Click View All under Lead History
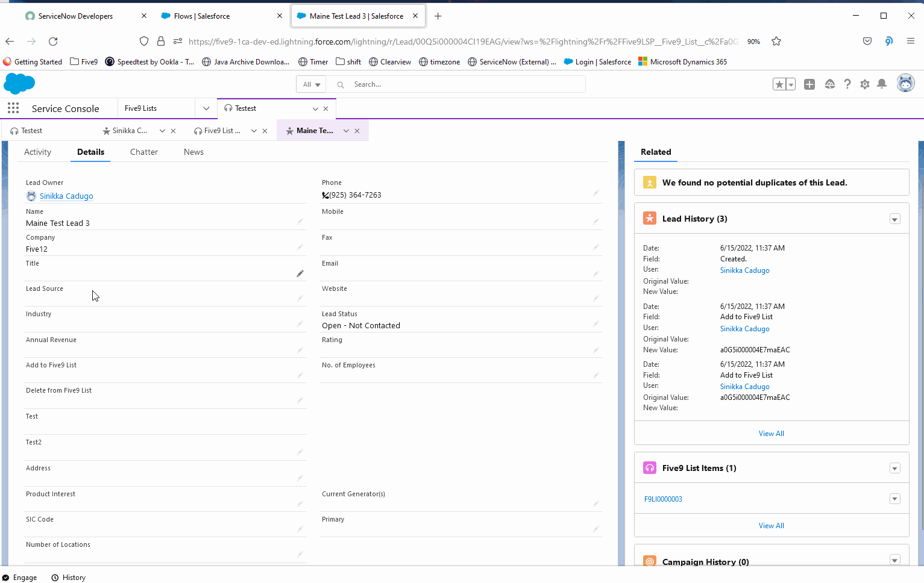924x583 pixels. (x=772, y=434)
